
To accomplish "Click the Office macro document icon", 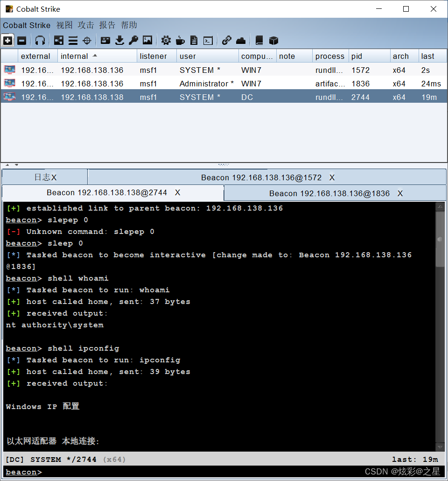I will (x=194, y=41).
